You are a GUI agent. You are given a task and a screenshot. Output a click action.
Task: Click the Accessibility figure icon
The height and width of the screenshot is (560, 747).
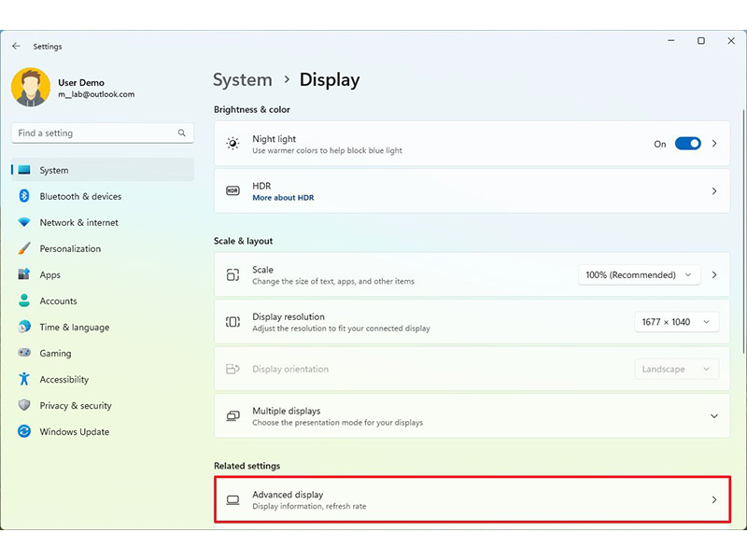pyautogui.click(x=24, y=379)
